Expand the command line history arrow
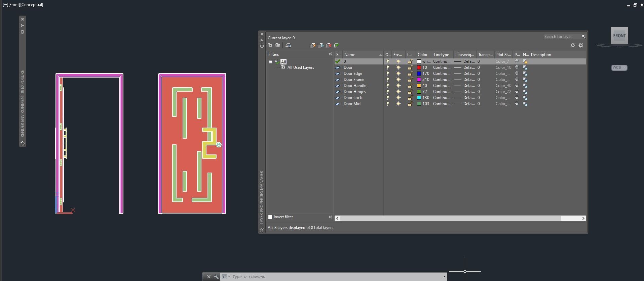 click(444, 277)
